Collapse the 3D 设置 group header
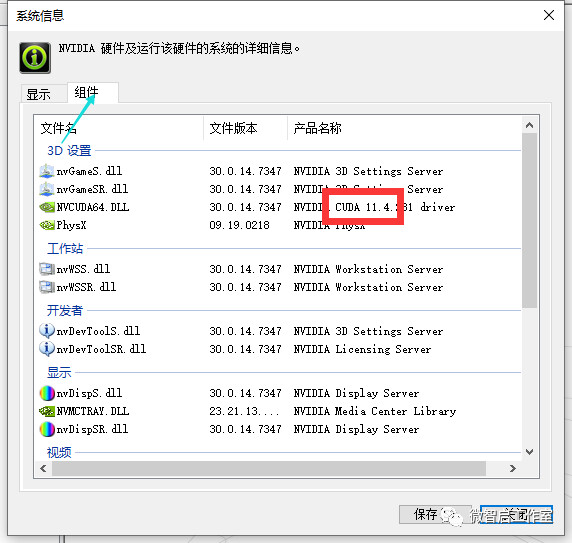 [69, 150]
